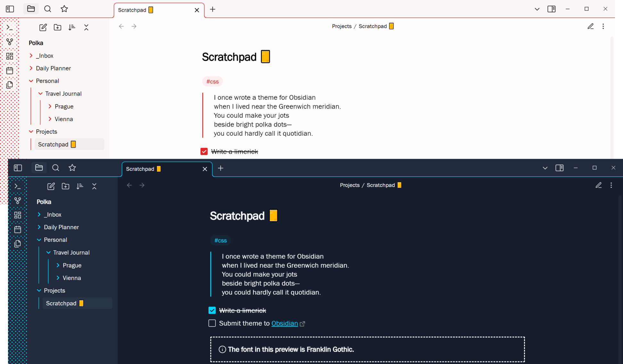Uncheck 'Write a limerick' in light window
Screen dimensions: 623x364
point(204,151)
